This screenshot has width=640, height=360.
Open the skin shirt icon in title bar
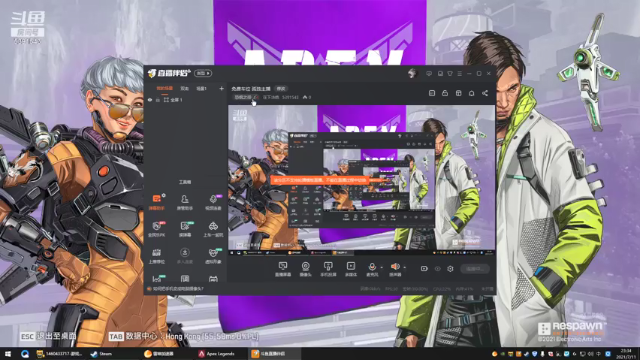pos(450,73)
